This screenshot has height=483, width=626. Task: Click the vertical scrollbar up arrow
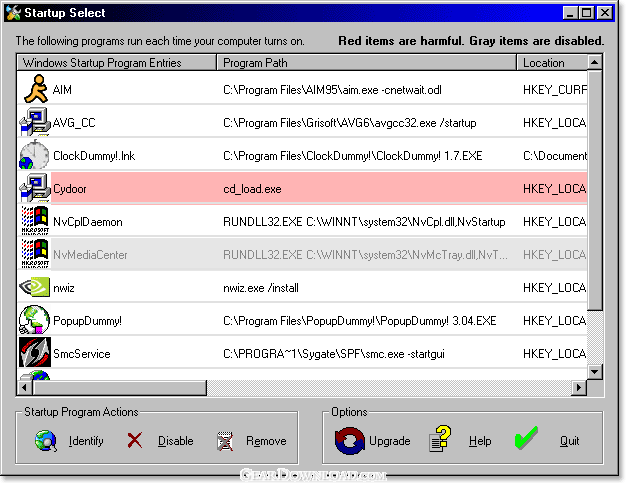[594, 62]
